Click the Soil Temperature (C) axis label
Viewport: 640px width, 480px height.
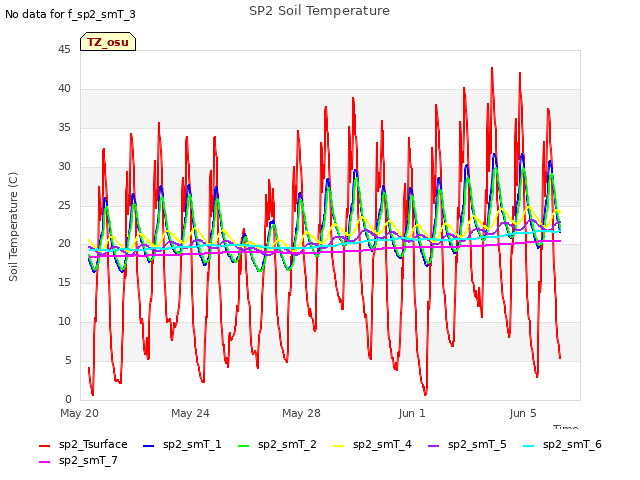click(13, 227)
